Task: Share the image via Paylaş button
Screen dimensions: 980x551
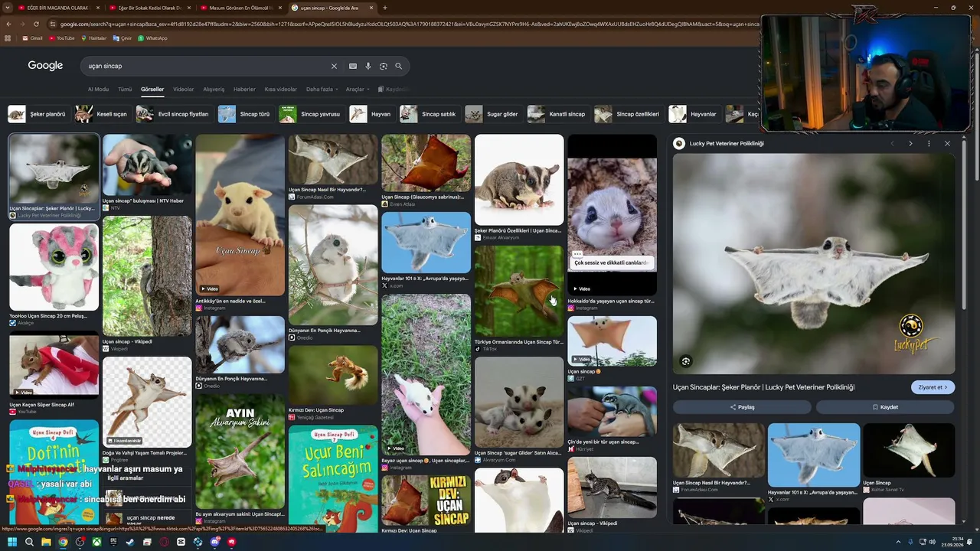Action: (742, 407)
